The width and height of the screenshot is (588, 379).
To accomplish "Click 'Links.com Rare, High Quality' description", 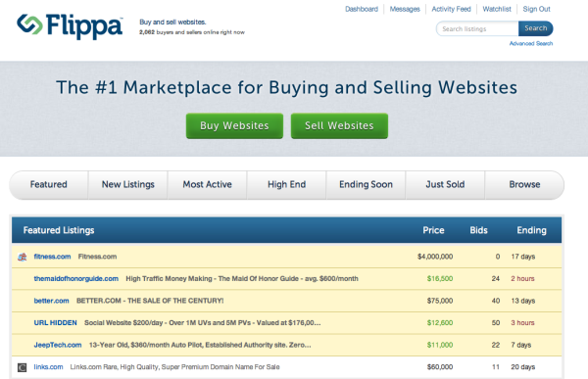I will [x=174, y=367].
